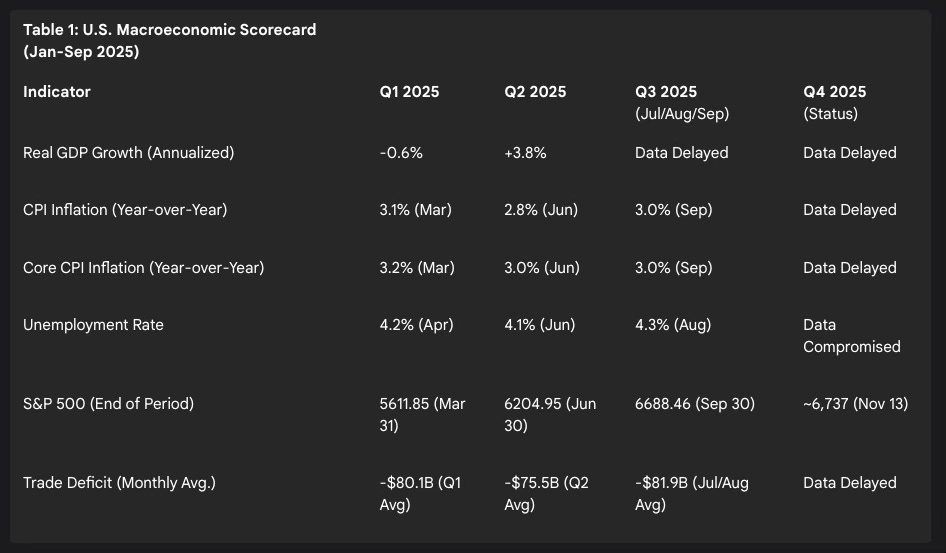Click the '+3.8%' GDP growth cell
The image size is (946, 553).
coord(526,153)
